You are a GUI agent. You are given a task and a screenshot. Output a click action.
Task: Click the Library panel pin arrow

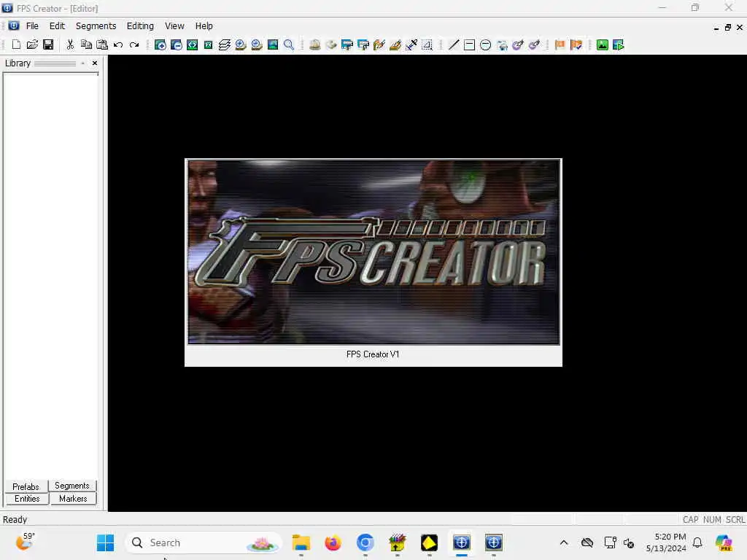click(x=83, y=63)
